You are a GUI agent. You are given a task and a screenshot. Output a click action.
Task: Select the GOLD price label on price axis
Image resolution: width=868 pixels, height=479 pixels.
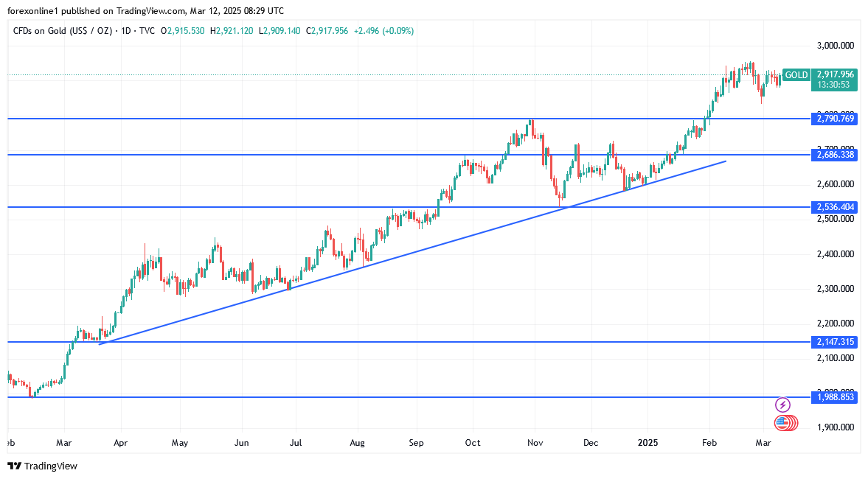797,74
